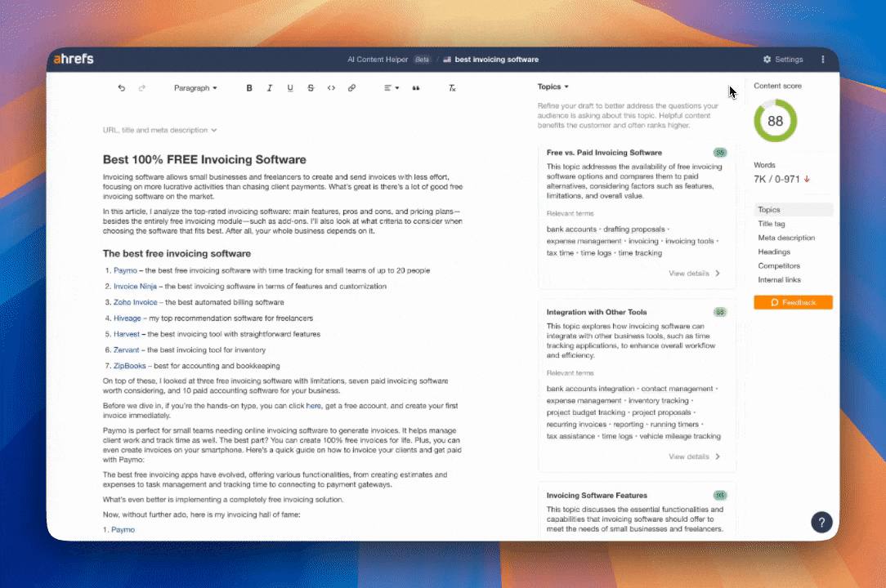Clear text formatting with the Tx icon
The width and height of the screenshot is (886, 588).
pos(452,87)
